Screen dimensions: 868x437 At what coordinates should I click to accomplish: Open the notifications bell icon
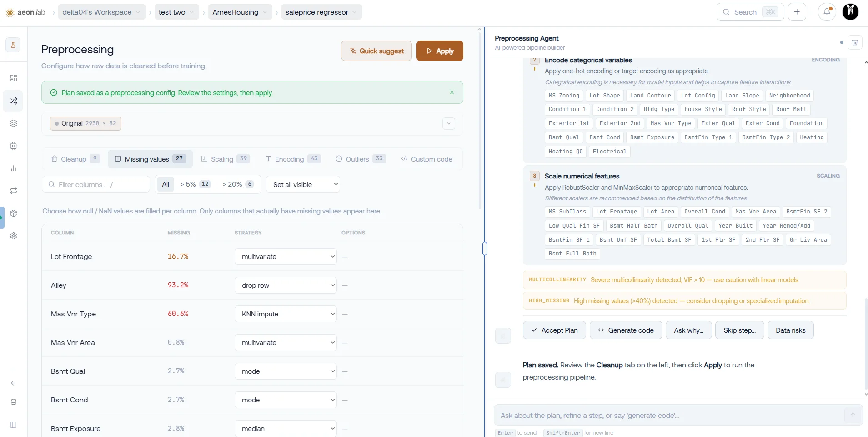(x=827, y=12)
